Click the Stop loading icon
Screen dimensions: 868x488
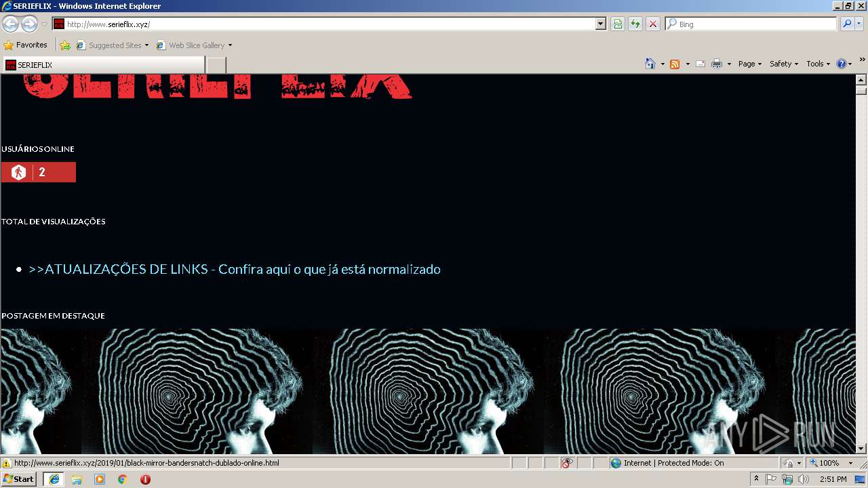[x=653, y=24]
